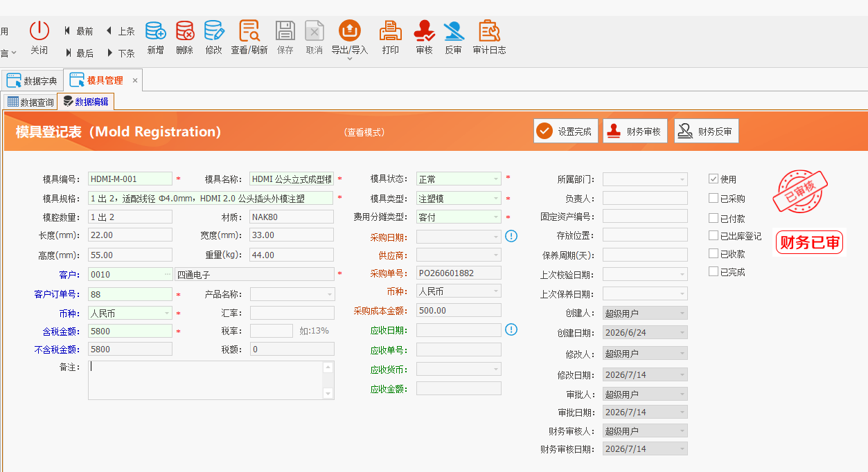Click the 客户订单号 field
The width and height of the screenshot is (868, 472).
point(130,294)
